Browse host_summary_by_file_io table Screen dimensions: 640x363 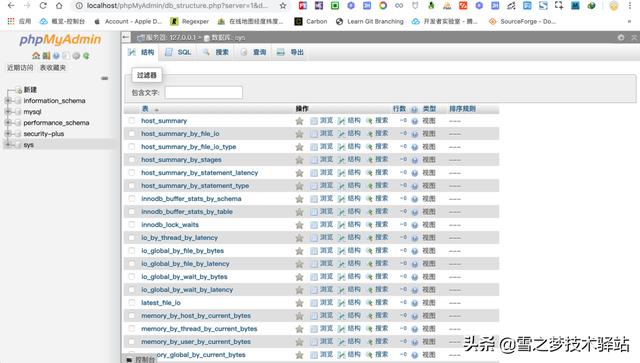tap(322, 134)
